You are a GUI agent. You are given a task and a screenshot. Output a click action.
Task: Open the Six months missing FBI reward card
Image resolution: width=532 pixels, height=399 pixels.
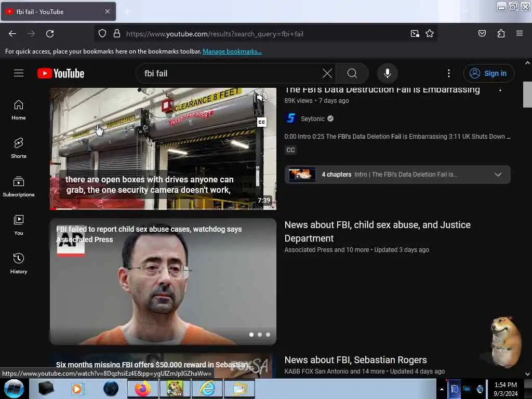click(163, 366)
